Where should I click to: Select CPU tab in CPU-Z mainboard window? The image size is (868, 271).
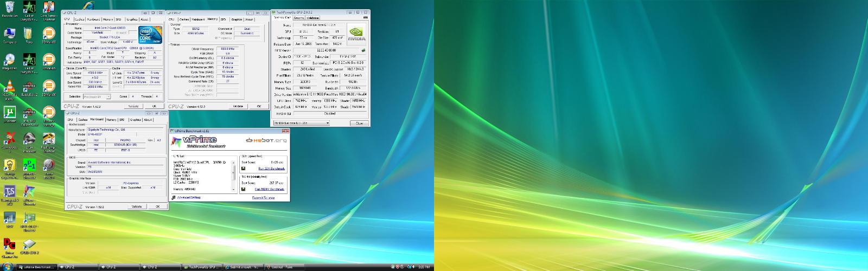tap(70, 120)
